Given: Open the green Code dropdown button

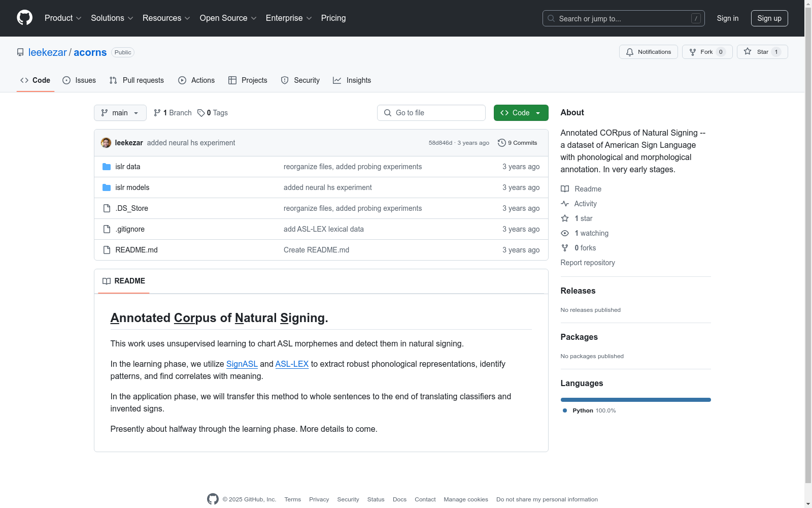Looking at the screenshot, I should pyautogui.click(x=521, y=113).
